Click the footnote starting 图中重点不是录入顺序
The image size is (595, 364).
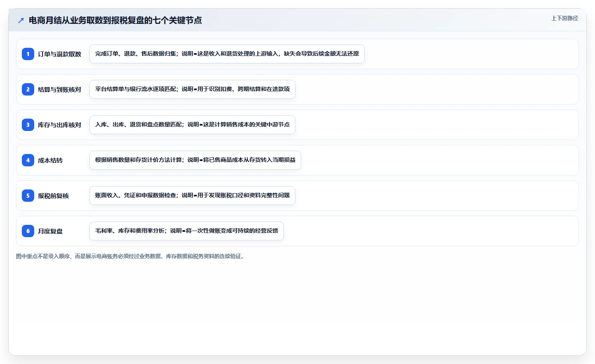[130, 256]
